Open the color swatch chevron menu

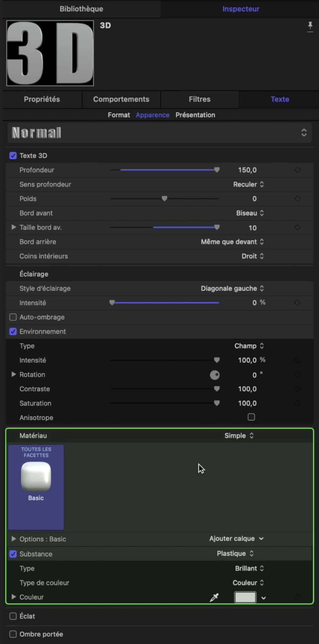[x=263, y=598]
